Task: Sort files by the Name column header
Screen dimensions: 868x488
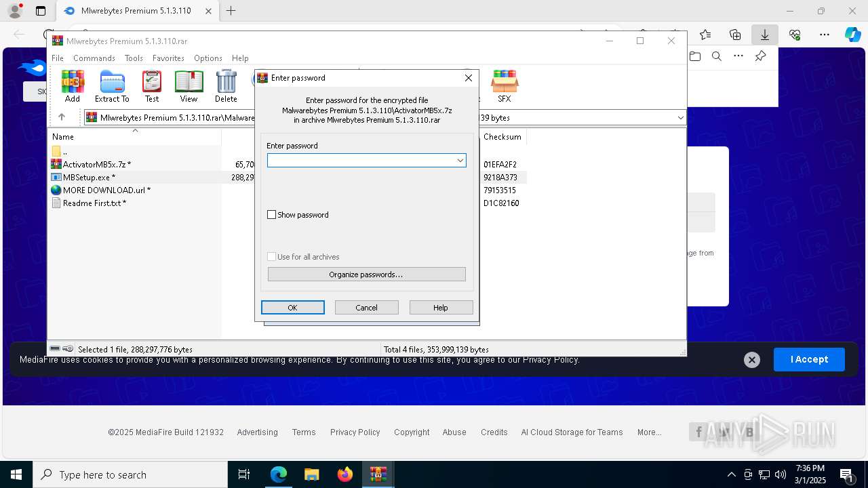Action: click(x=136, y=137)
